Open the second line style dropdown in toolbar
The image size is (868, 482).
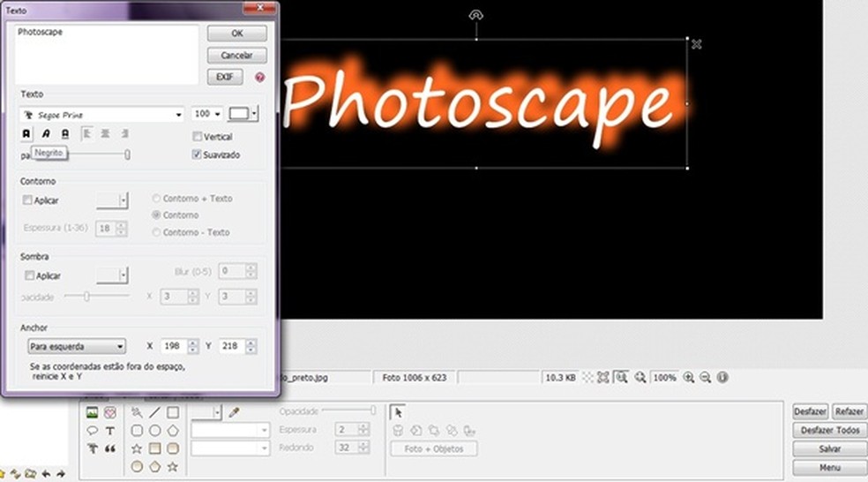click(x=230, y=448)
